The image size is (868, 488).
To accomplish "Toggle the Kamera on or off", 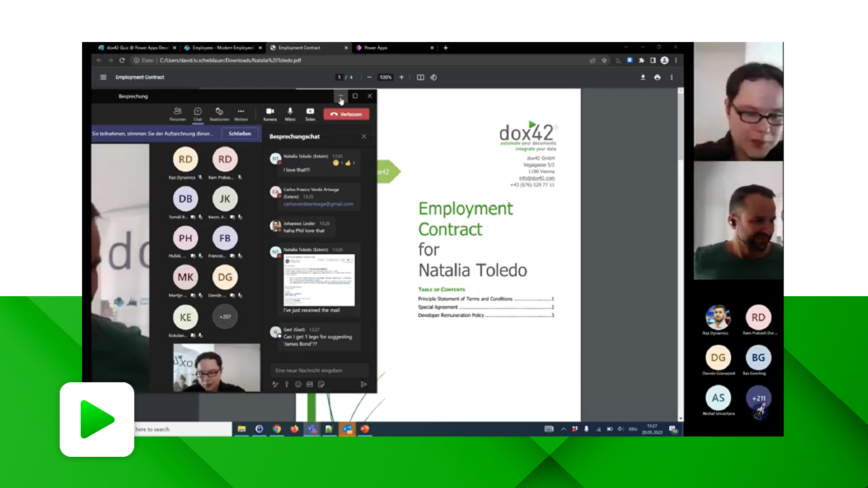I will tap(270, 114).
